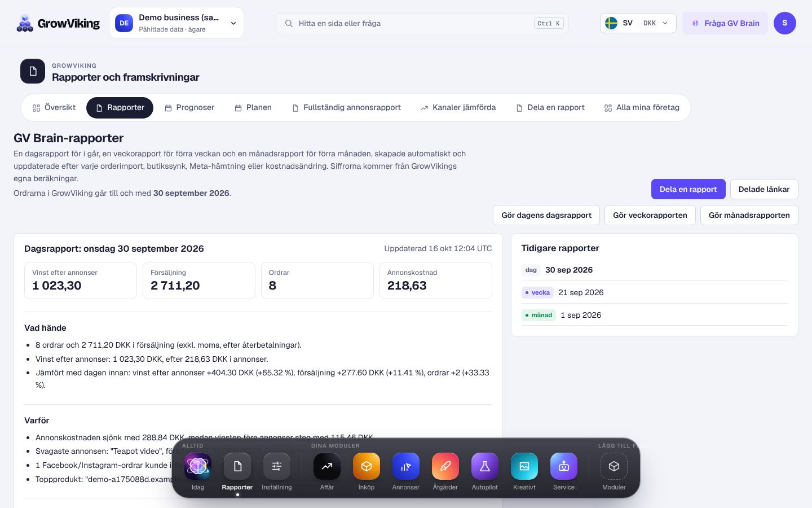Switch to Kanaler jämförda tab

coord(458,108)
